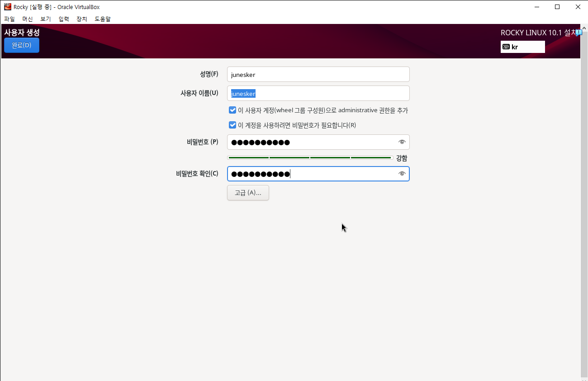This screenshot has height=381, width=588.
Task: Click the 사용자 이름(U) username field
Action: (318, 93)
